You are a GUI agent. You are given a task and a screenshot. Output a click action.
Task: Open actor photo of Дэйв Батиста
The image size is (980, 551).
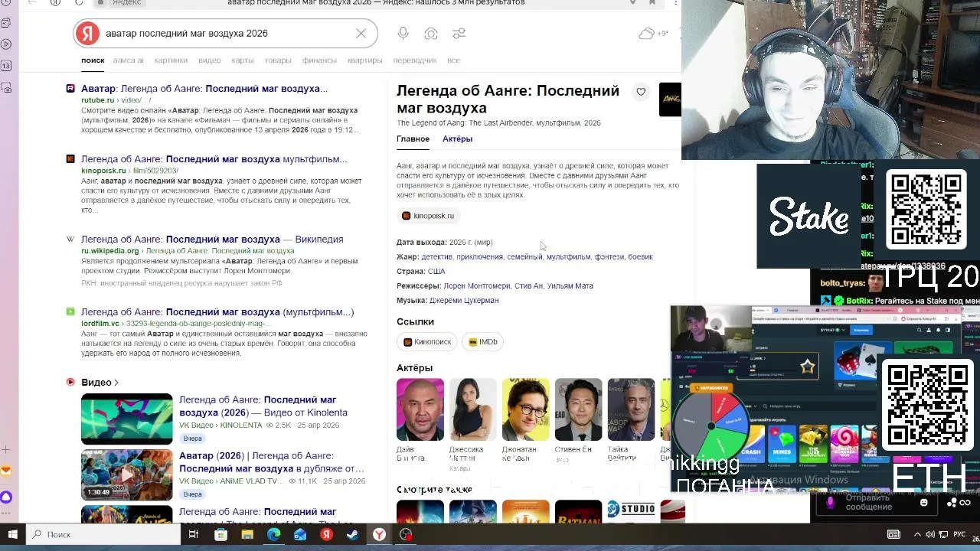pos(420,409)
